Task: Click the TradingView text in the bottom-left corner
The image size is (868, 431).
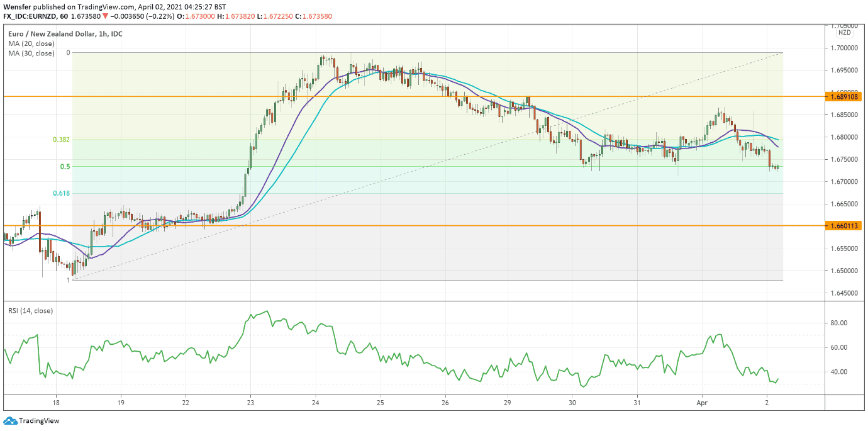Action: pos(39,421)
